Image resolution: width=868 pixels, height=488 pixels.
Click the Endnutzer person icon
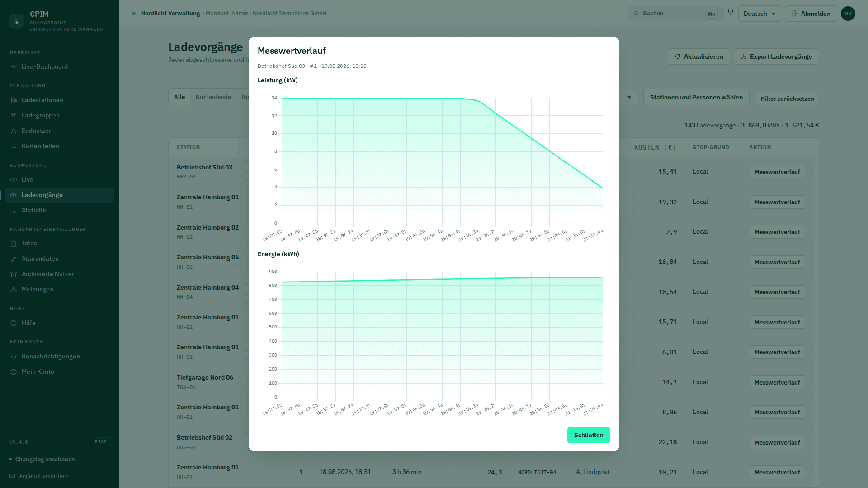tap(14, 131)
